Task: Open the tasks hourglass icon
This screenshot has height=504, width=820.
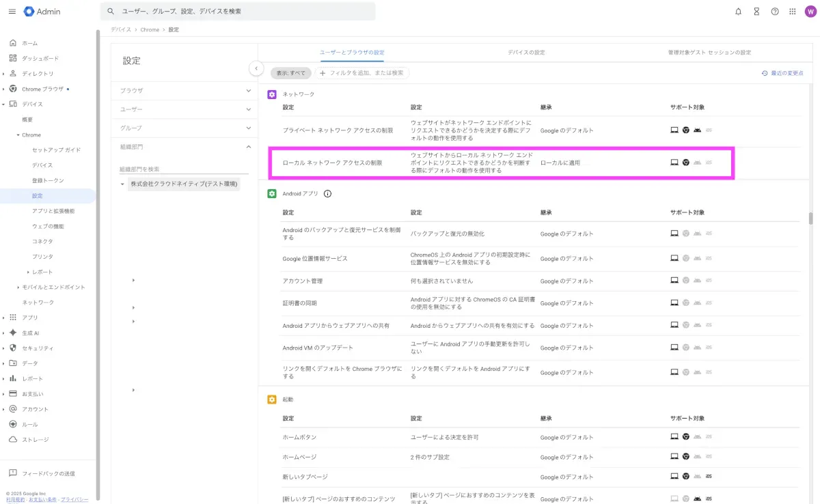Action: (756, 12)
